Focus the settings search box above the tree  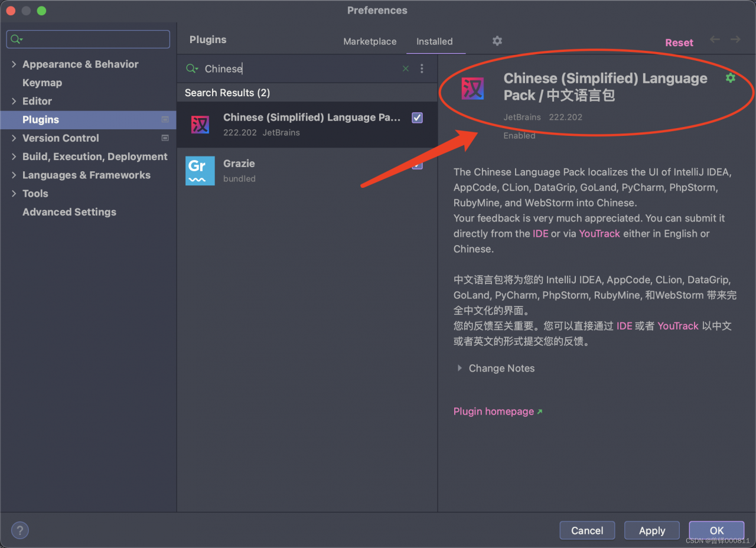(x=88, y=40)
